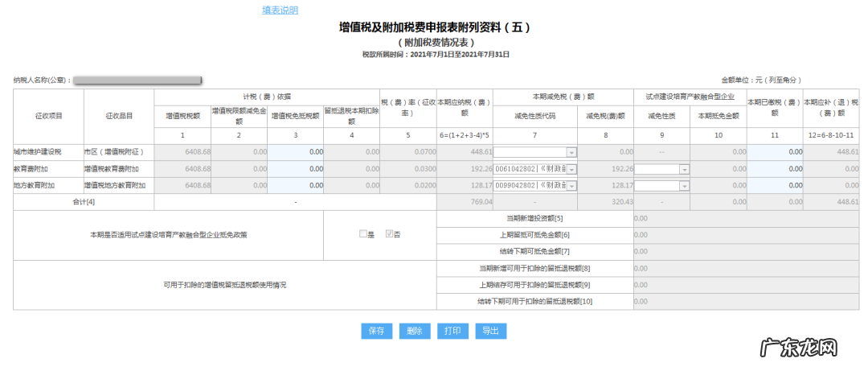Click 结转下期可用于扣除的留抵退税额[10] label
This screenshot has height=371, width=868.
534,302
